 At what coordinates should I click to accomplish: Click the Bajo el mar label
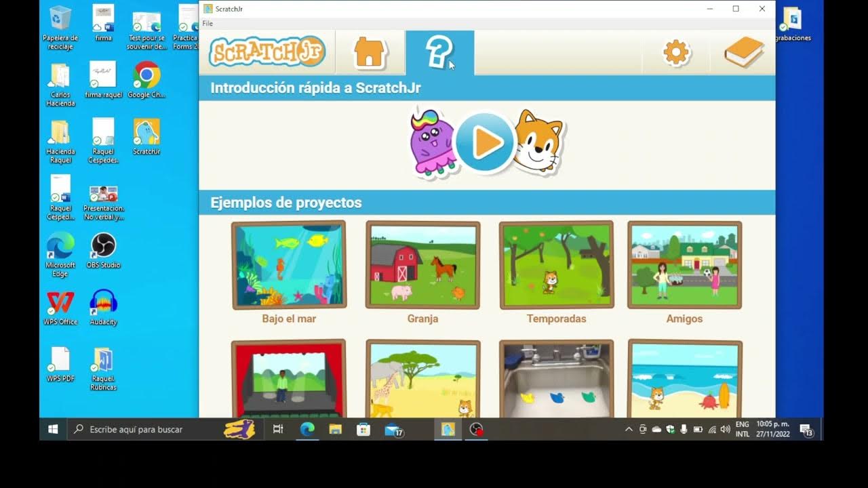pyautogui.click(x=289, y=319)
